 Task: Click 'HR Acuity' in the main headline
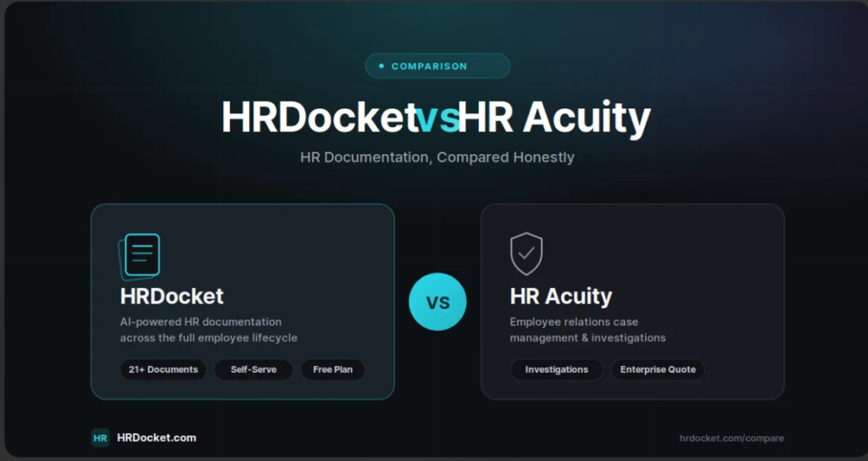coord(554,118)
